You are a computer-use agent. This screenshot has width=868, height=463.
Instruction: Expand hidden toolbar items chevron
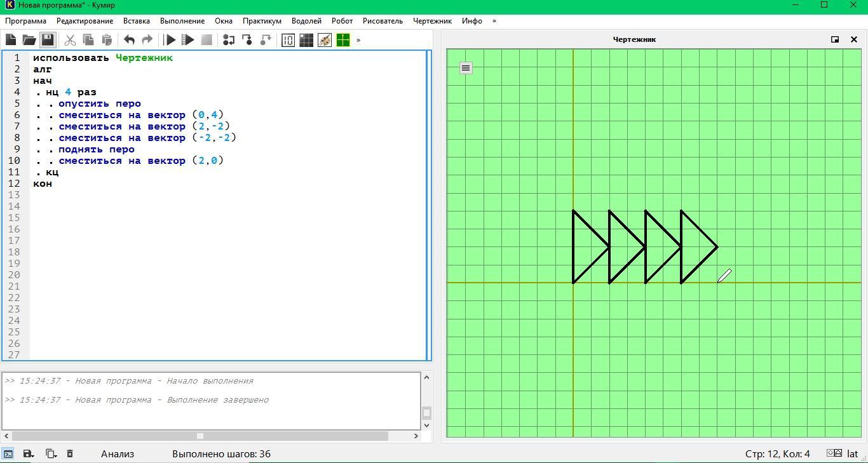coord(358,40)
